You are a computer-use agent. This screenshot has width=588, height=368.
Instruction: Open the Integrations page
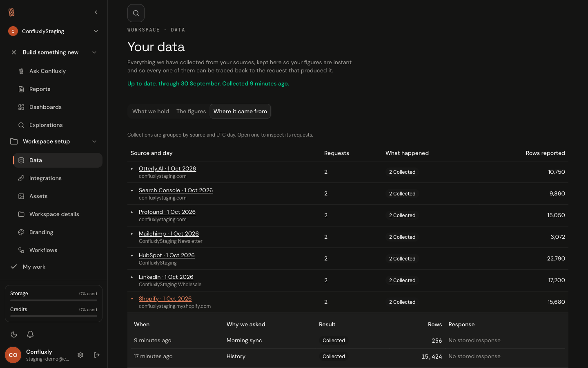click(x=58, y=178)
